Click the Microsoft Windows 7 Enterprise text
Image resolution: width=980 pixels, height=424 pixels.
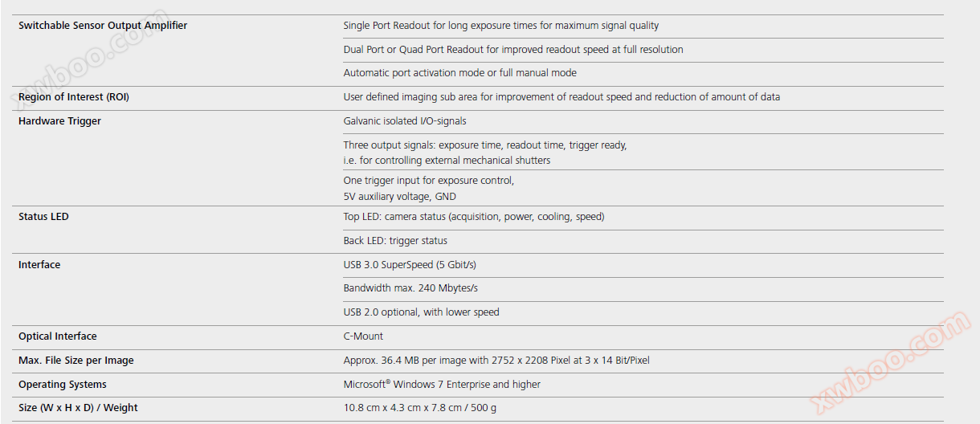pos(442,385)
